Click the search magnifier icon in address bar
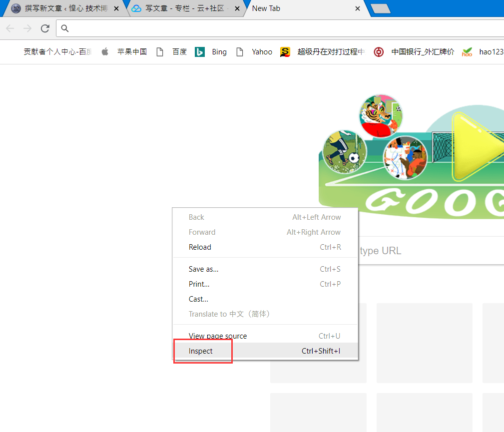 (x=65, y=28)
